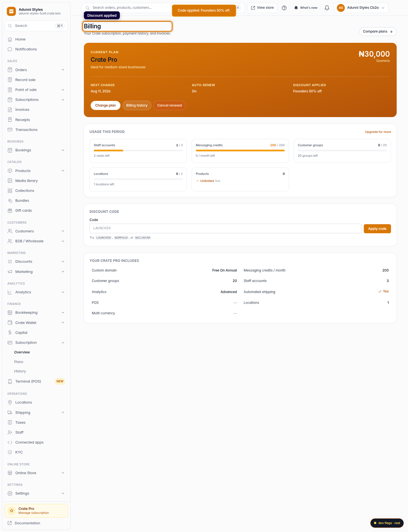Screen dimensions: 408x532
Task: Expand the Orders submenu chevron
Action: click(63, 70)
